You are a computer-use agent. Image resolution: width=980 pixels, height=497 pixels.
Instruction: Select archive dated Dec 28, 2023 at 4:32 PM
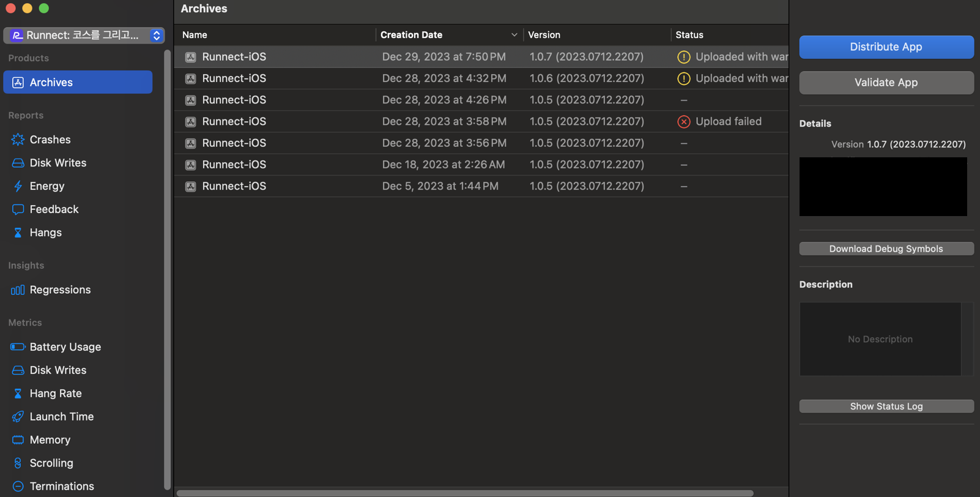pos(481,78)
